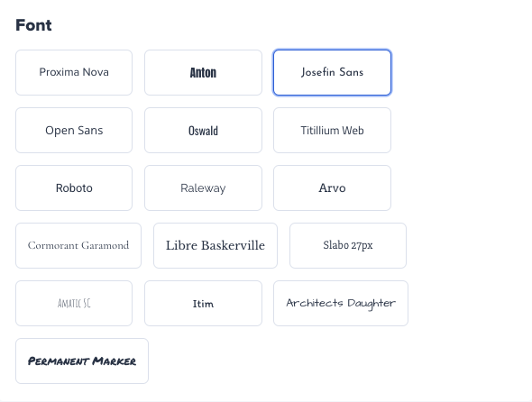This screenshot has height=402, width=532.
Task: Choose Titillium Web as the font
Action: click(x=332, y=131)
